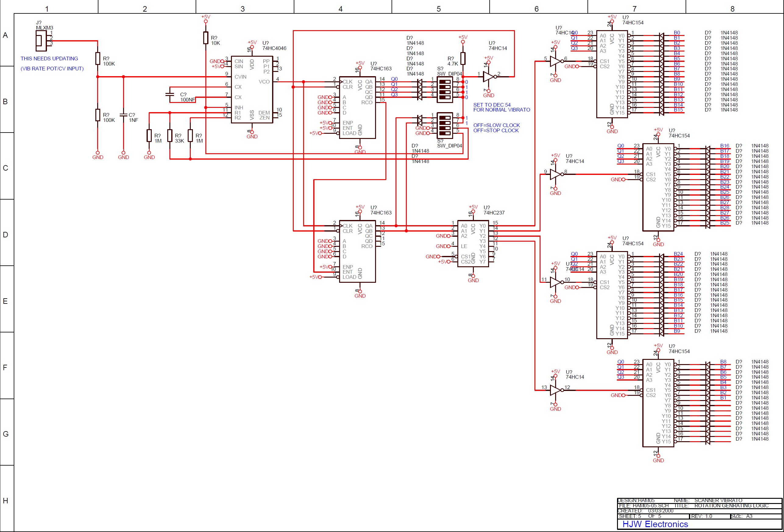
Task: Click the 74HC14 inverter with pins 1 and 2
Action: (x=488, y=77)
